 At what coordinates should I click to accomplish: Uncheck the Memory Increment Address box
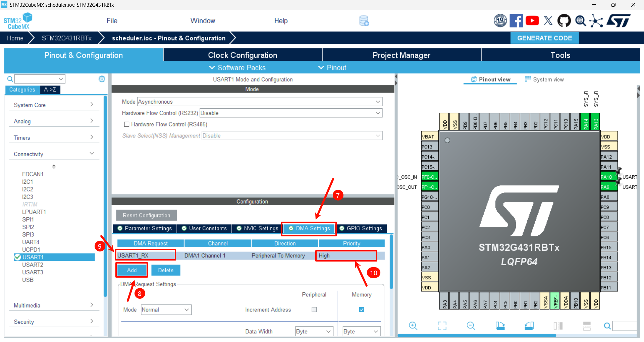[361, 309]
